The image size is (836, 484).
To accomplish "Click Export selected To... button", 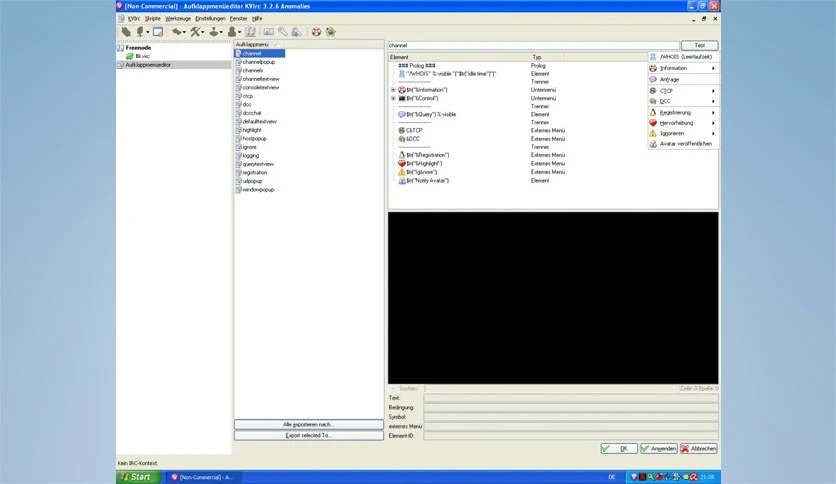I will pyautogui.click(x=309, y=435).
